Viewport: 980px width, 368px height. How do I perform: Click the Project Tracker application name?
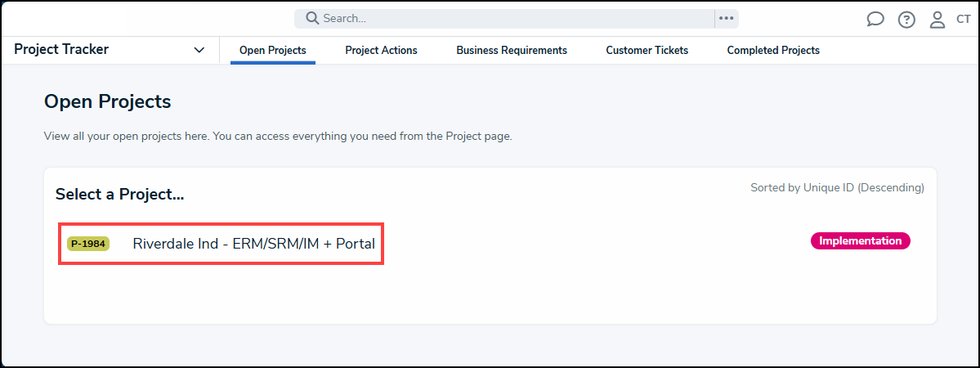[x=61, y=50]
